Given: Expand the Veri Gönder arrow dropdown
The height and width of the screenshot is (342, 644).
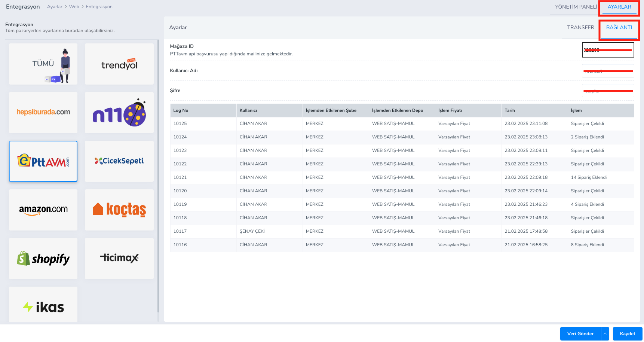Looking at the screenshot, I should tap(605, 334).
